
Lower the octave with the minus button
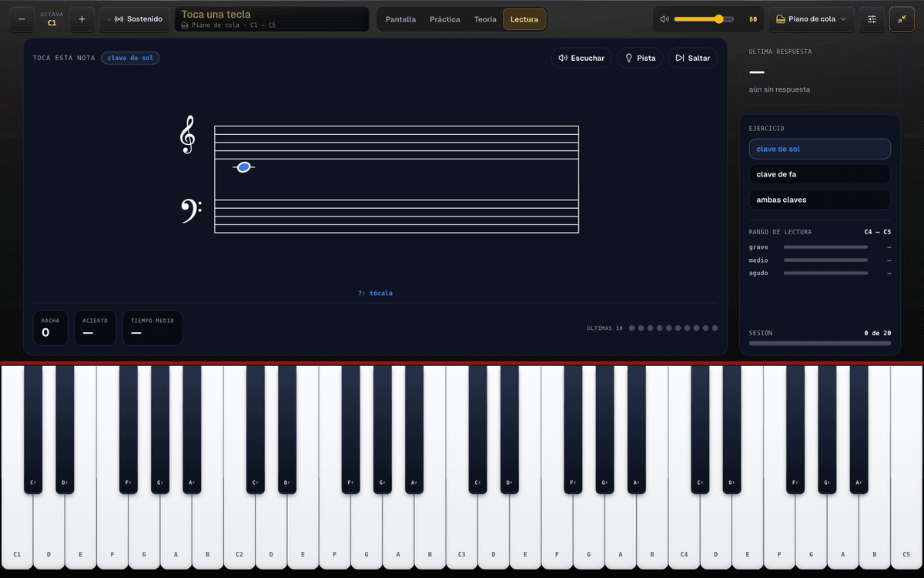[x=21, y=19]
